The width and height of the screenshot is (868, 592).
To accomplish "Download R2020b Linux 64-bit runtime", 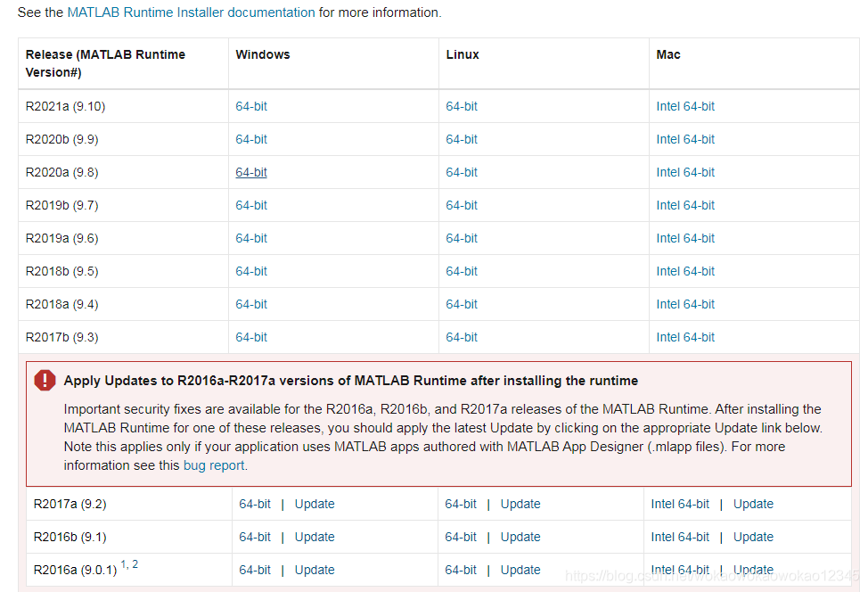I will coord(462,140).
